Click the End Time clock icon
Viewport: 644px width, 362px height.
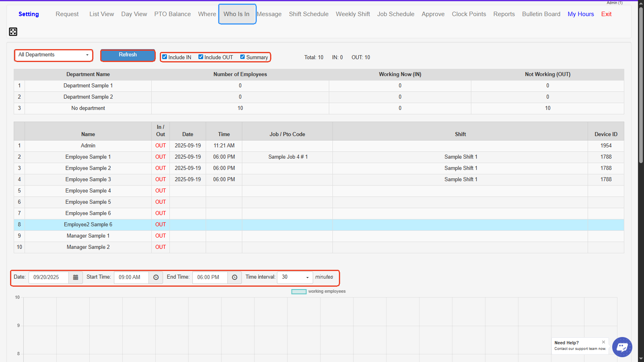coord(235,277)
